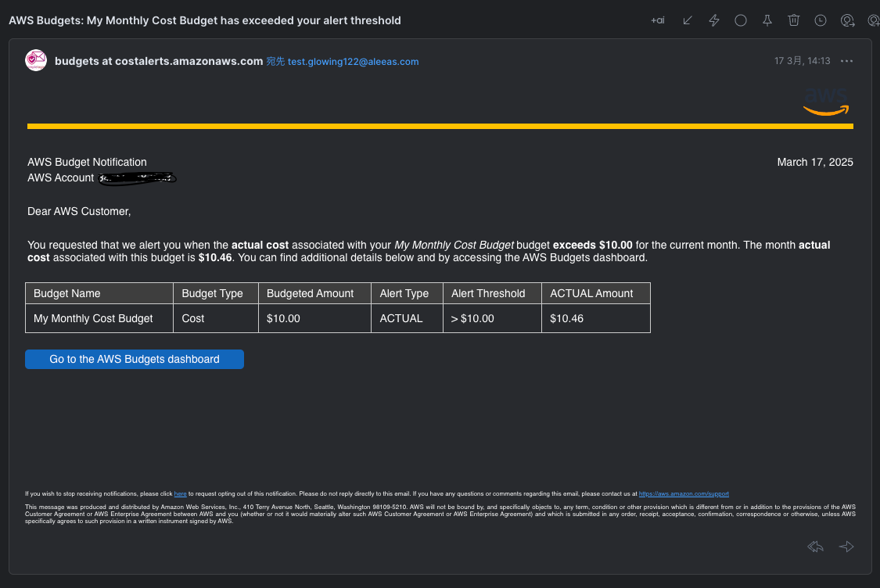Go to the AWS Budgets dashboard button

pos(135,359)
